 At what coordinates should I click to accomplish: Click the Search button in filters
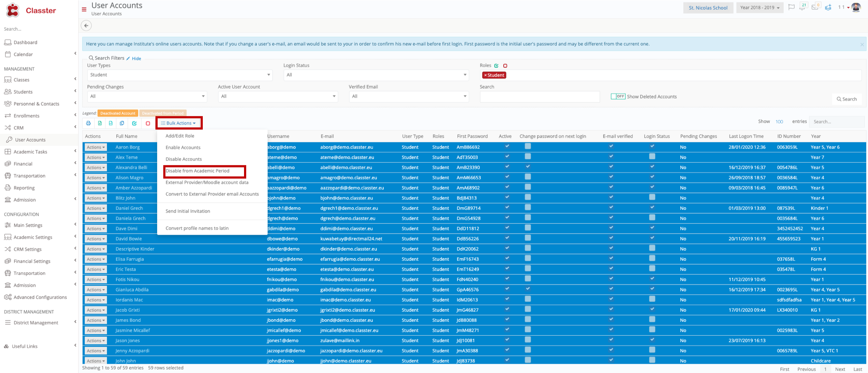point(847,99)
